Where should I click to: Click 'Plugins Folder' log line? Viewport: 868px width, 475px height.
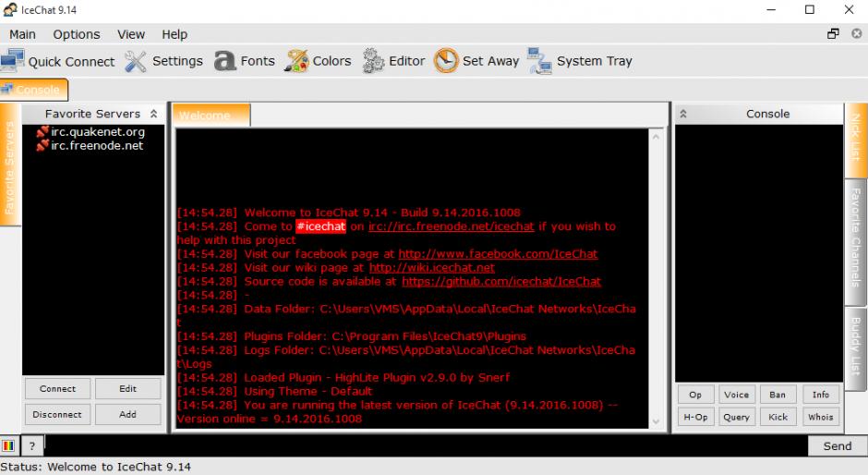[352, 336]
